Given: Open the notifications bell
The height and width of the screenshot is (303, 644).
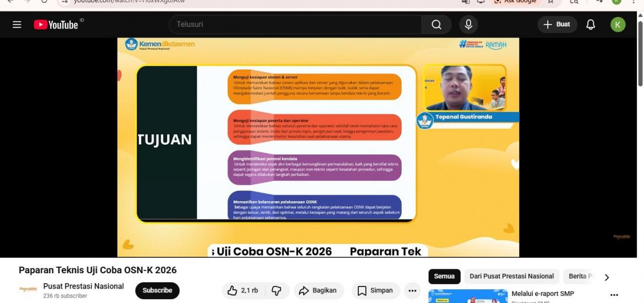Looking at the screenshot, I should [591, 25].
